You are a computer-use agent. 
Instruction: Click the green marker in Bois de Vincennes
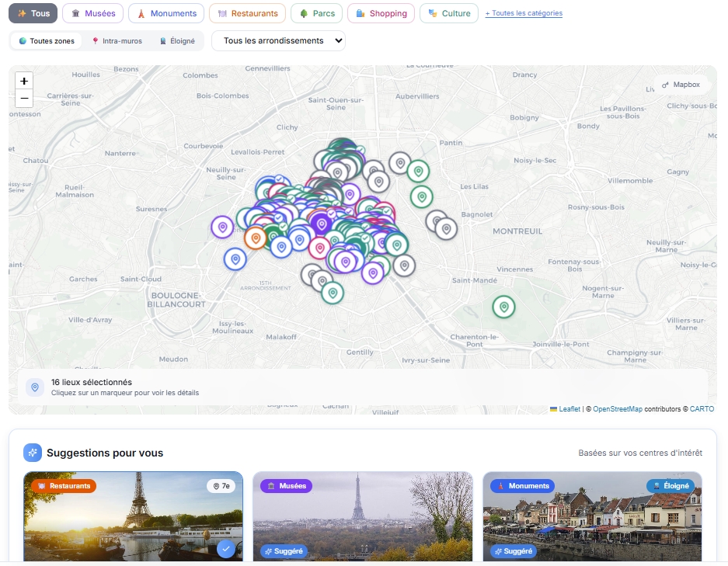click(503, 307)
